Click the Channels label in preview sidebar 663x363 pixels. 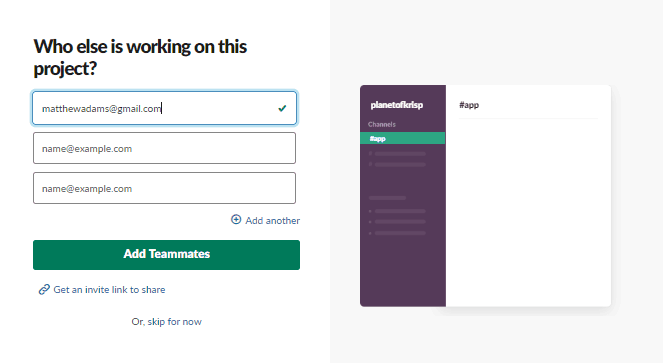pyautogui.click(x=382, y=124)
